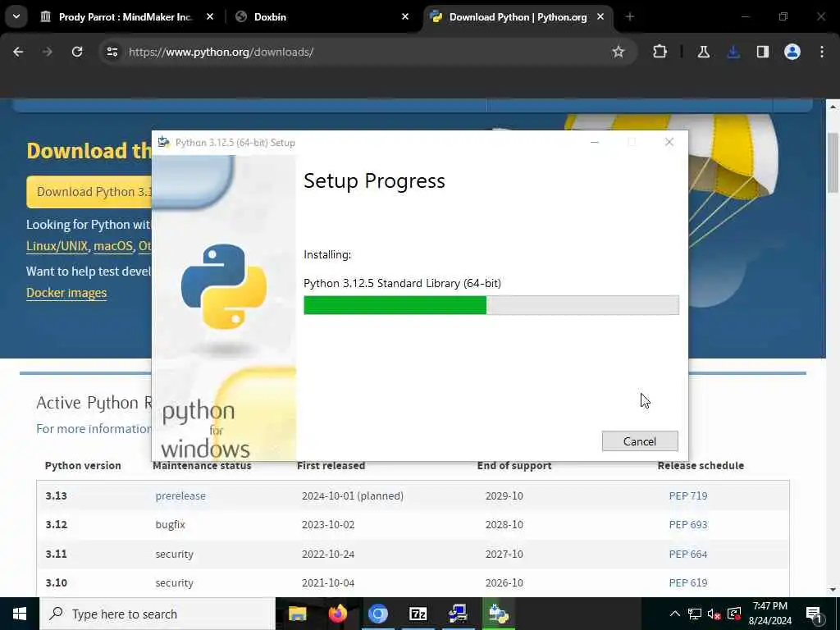This screenshot has width=840, height=630.
Task: Launch Firefox from the taskbar
Action: click(x=337, y=614)
